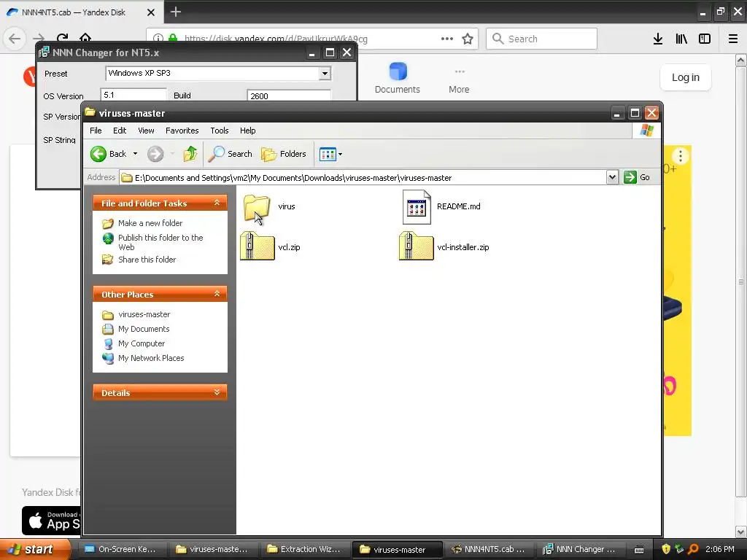Click Log in on Yandex Disk
The width and height of the screenshot is (747, 560).
(685, 77)
